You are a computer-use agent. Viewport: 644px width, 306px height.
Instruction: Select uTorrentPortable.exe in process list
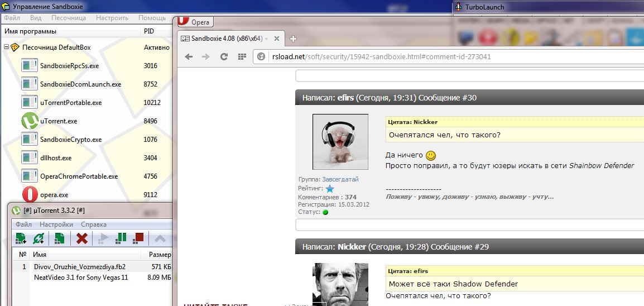[71, 103]
